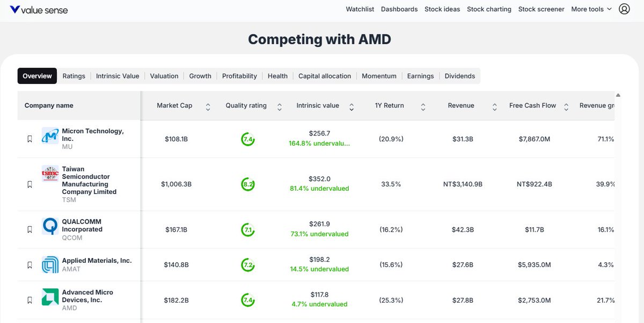Click the Applied Materials company logo

[x=50, y=264]
